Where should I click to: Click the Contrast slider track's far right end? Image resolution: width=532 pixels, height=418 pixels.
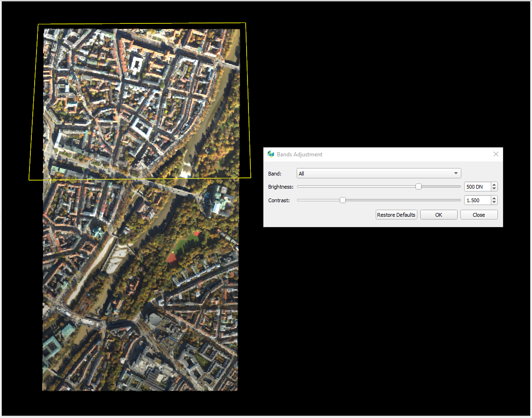459,200
